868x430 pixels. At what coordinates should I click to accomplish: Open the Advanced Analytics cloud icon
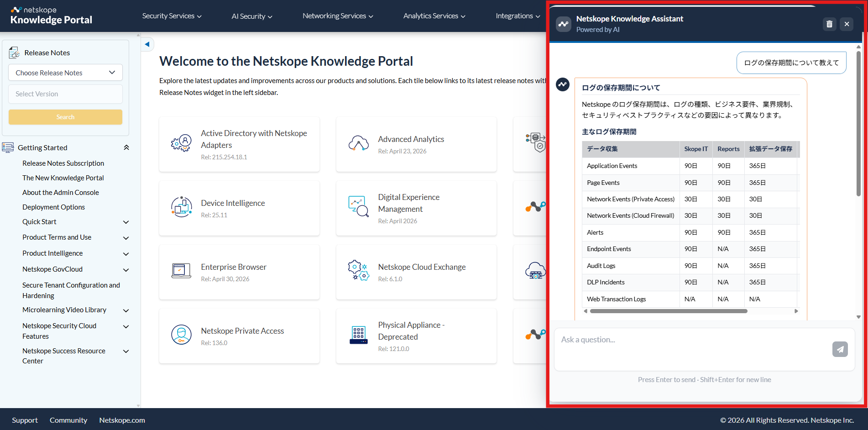tap(358, 143)
